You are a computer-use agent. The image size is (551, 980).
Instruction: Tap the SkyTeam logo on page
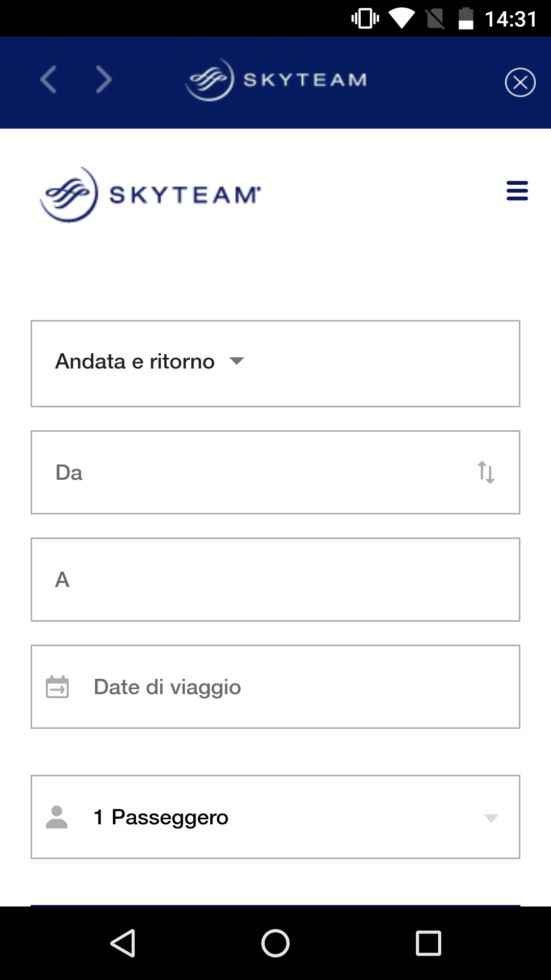tap(151, 194)
